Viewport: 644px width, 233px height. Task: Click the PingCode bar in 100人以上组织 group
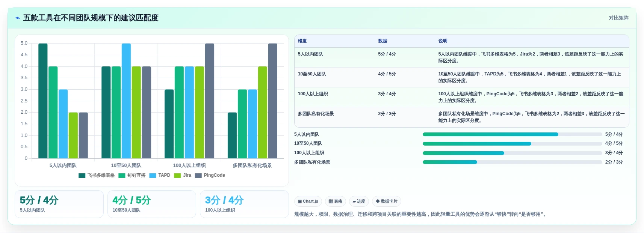click(x=210, y=101)
